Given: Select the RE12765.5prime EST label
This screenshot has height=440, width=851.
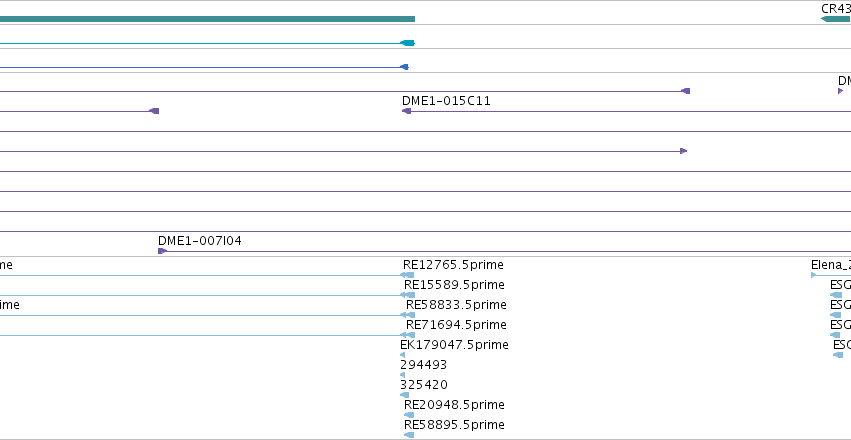Looking at the screenshot, I should coord(453,265).
